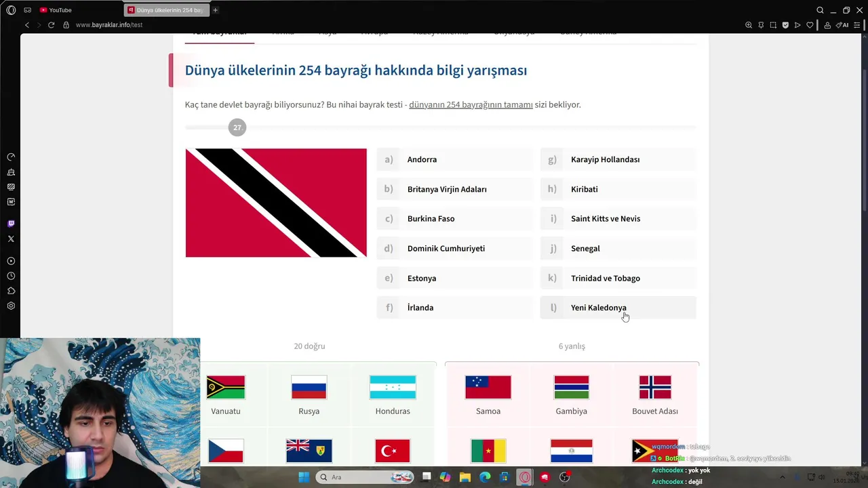The height and width of the screenshot is (488, 868).
Task: Click the Turkish flag thumbnail
Action: tap(393, 451)
